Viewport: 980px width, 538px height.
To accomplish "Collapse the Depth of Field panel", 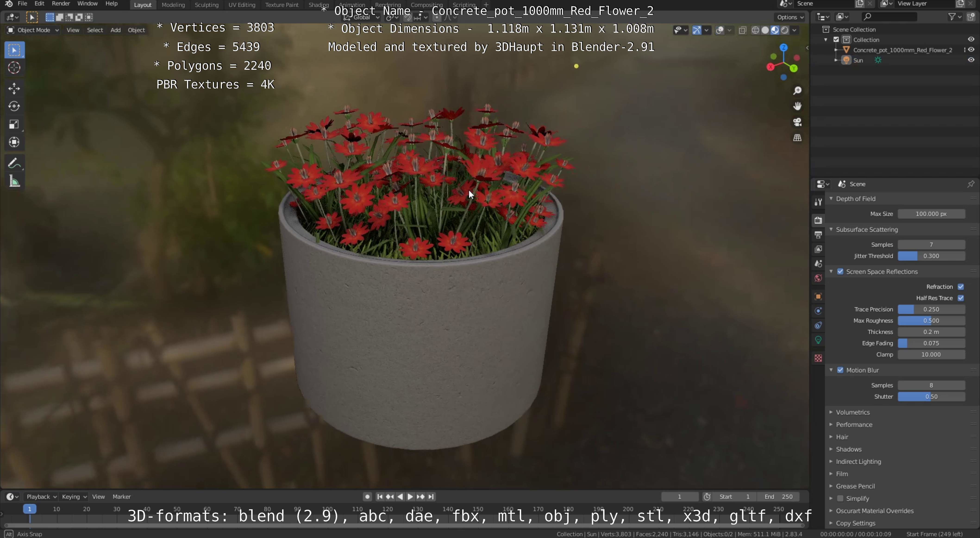I will (856, 199).
